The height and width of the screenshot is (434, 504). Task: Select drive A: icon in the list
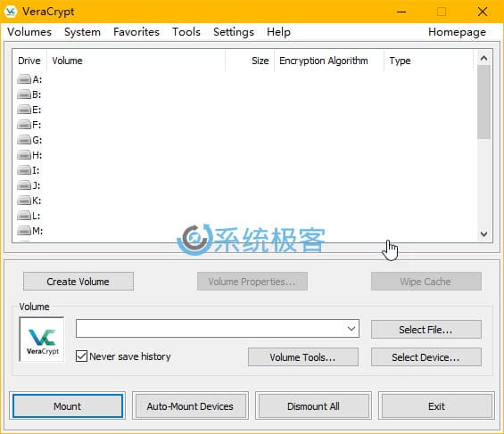tap(24, 79)
